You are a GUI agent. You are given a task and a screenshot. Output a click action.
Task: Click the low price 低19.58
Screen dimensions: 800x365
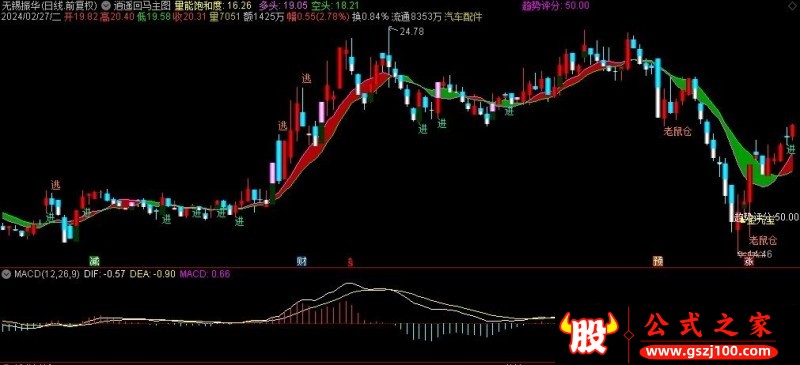154,17
